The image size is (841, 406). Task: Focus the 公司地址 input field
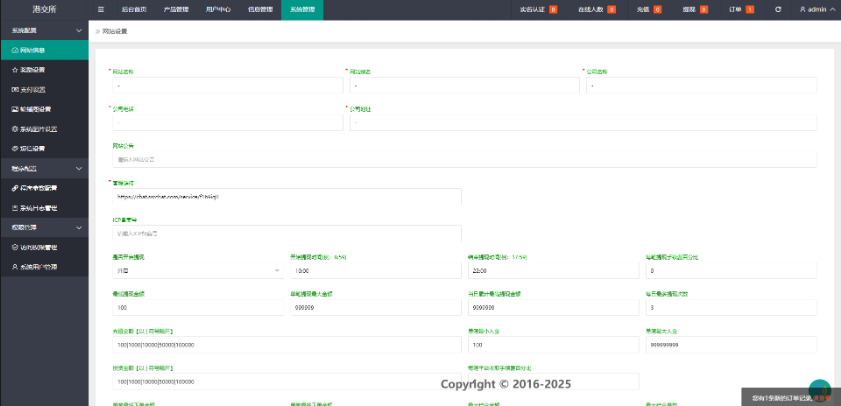pyautogui.click(x=583, y=122)
